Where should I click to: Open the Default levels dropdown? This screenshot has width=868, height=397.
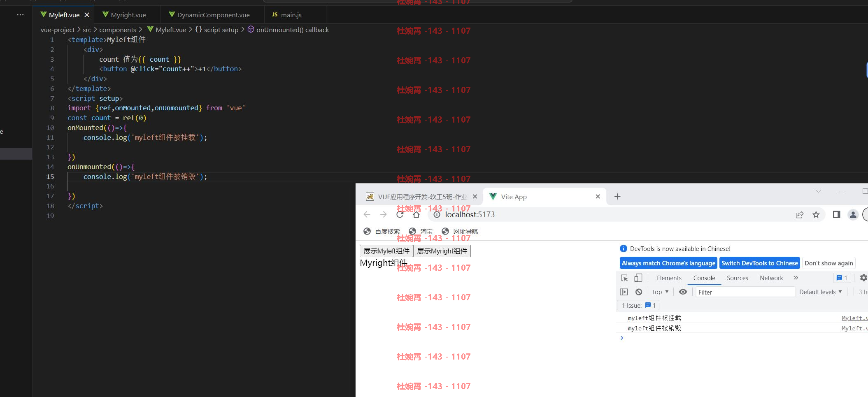click(820, 292)
